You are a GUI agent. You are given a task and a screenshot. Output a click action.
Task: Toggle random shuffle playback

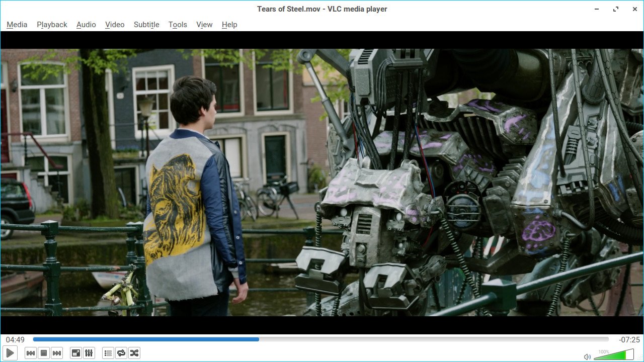(134, 353)
